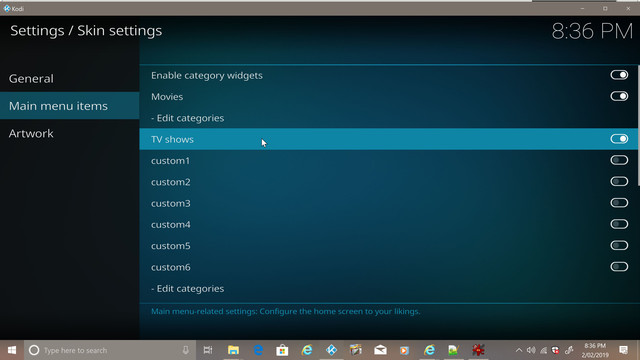Image resolution: width=640 pixels, height=360 pixels.
Task: Enable the custom2 menu item
Action: click(x=619, y=182)
